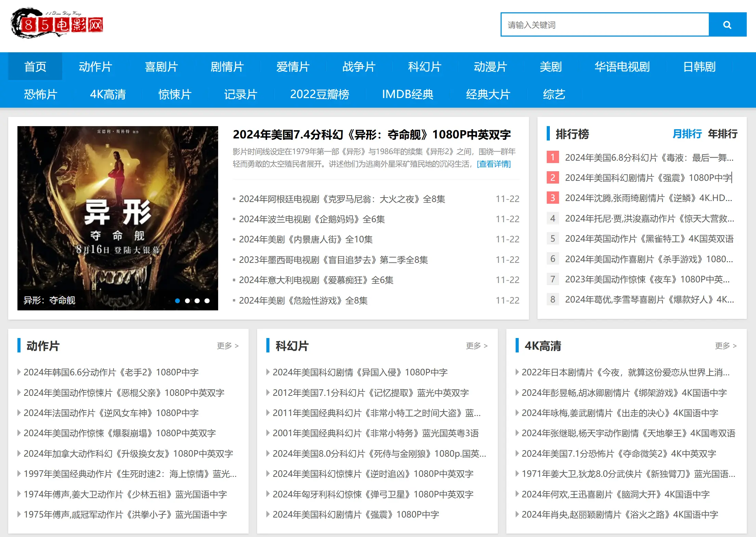Click the search magnifier icon button

coord(727,25)
